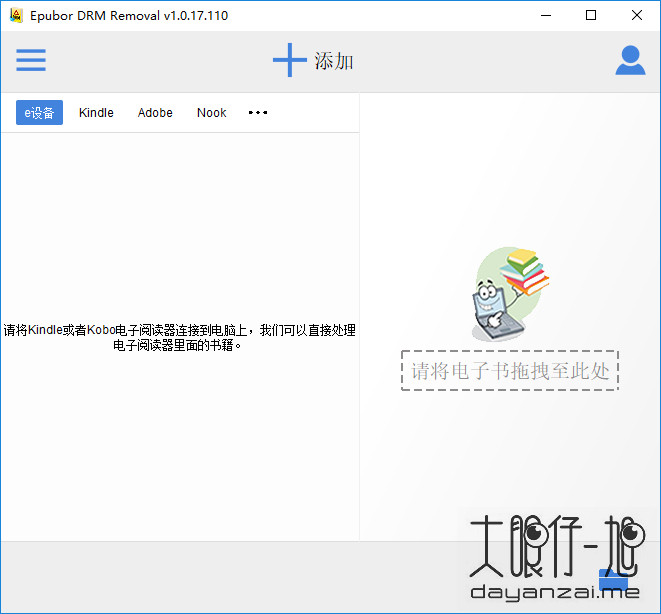Image resolution: width=661 pixels, height=614 pixels.
Task: Click the 请将电子书拖拽至此处 drop zone
Action: (x=510, y=370)
